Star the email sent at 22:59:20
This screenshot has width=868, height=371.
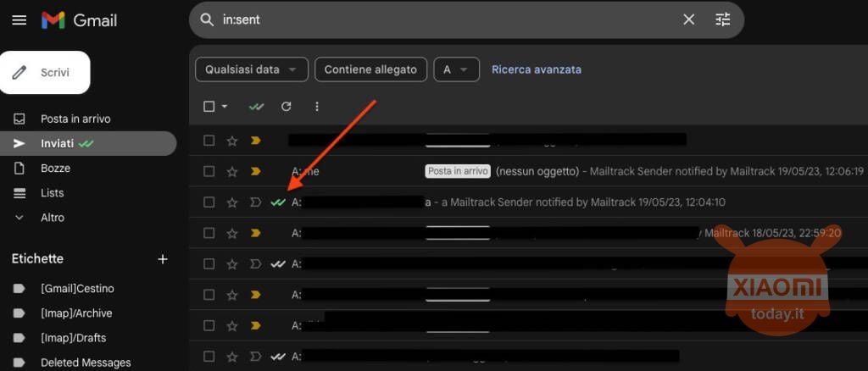pyautogui.click(x=232, y=233)
